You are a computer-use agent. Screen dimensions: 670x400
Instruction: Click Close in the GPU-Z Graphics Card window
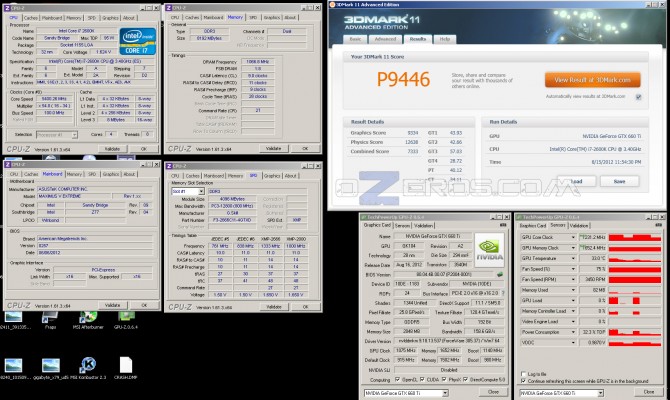pyautogui.click(x=493, y=392)
